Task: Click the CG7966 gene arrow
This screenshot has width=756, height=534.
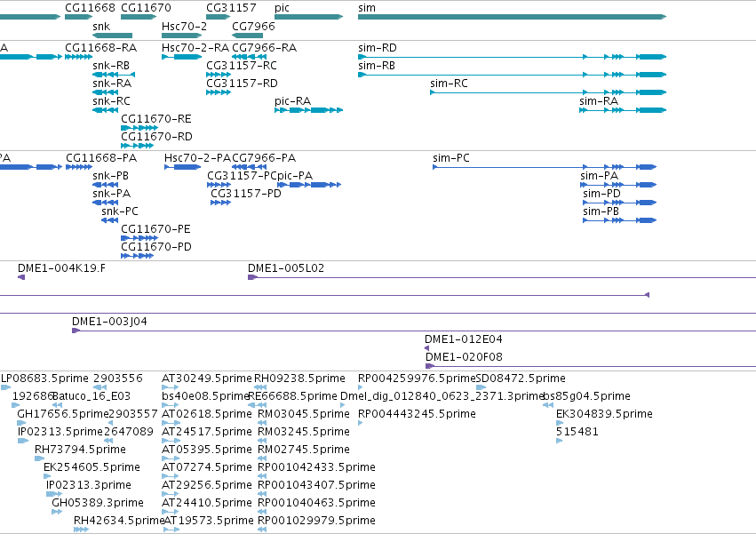Action: point(247,36)
